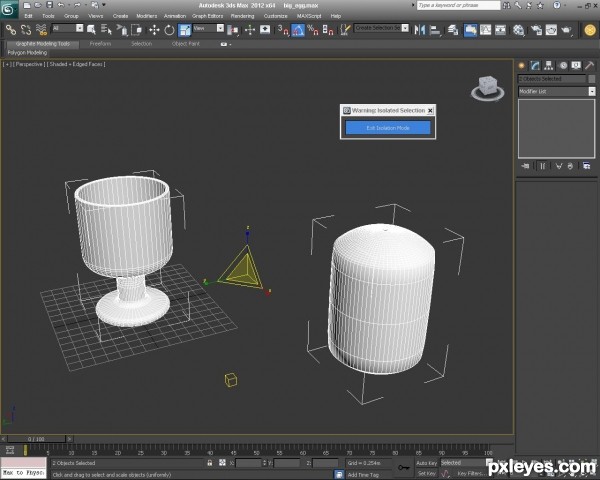Open the Modifiers menu
The height and width of the screenshot is (480, 600).
(147, 16)
